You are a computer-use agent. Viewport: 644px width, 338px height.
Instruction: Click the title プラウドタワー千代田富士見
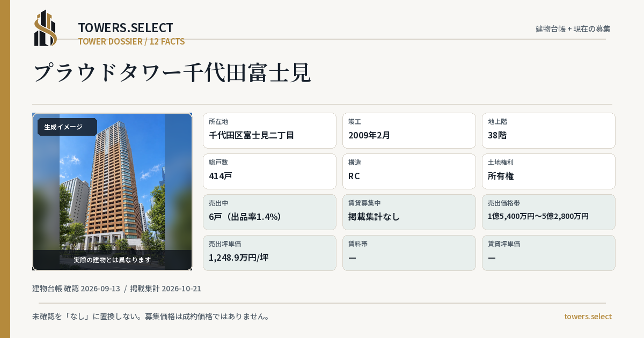click(172, 73)
